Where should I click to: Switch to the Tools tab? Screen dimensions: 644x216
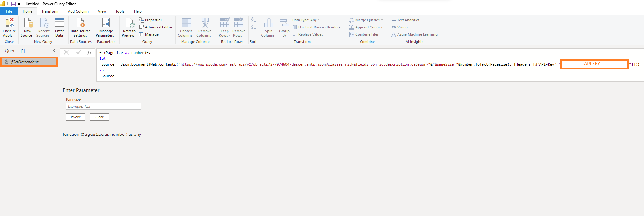120,11
